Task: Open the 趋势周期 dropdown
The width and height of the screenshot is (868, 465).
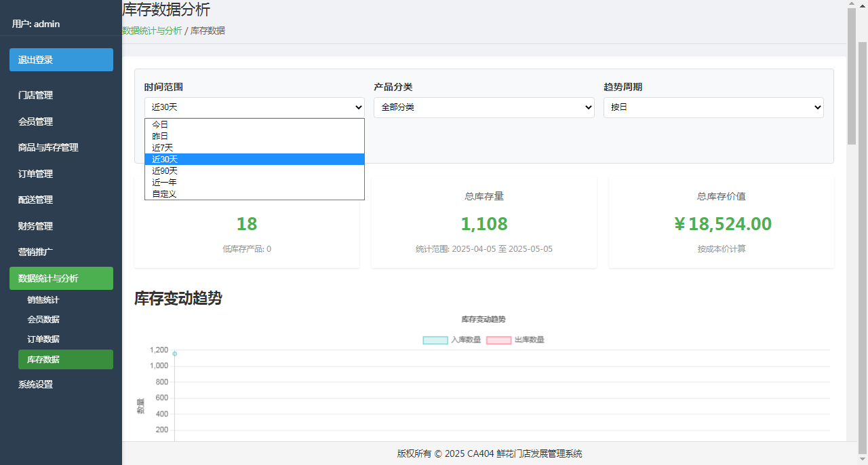Action: pyautogui.click(x=713, y=107)
